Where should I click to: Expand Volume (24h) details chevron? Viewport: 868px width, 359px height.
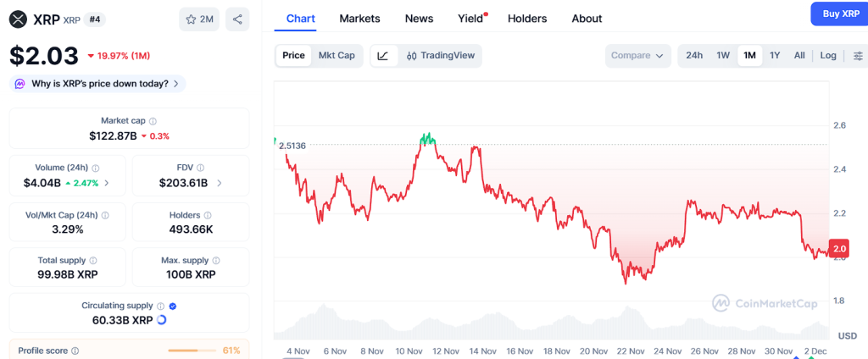click(x=106, y=183)
